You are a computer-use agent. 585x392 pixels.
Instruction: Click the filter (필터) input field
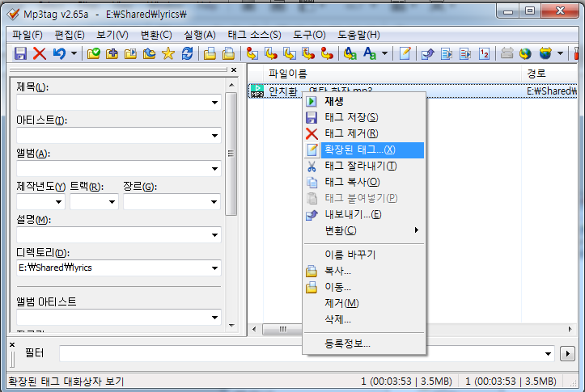pyautogui.click(x=306, y=353)
